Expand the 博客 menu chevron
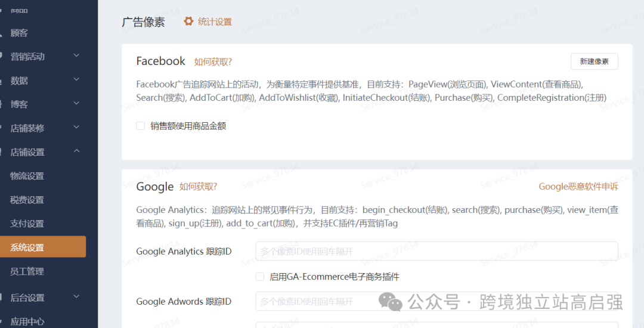Screen dimensions: 644x328 pos(76,103)
